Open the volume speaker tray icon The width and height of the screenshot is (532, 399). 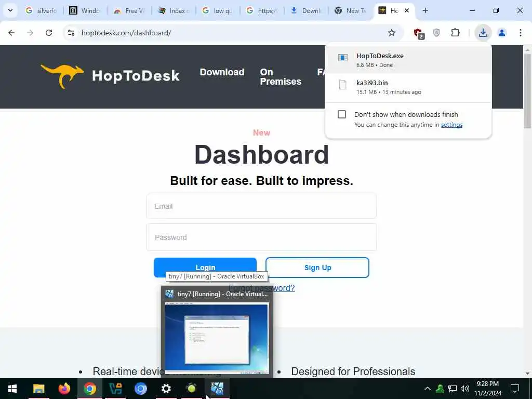[465, 389]
